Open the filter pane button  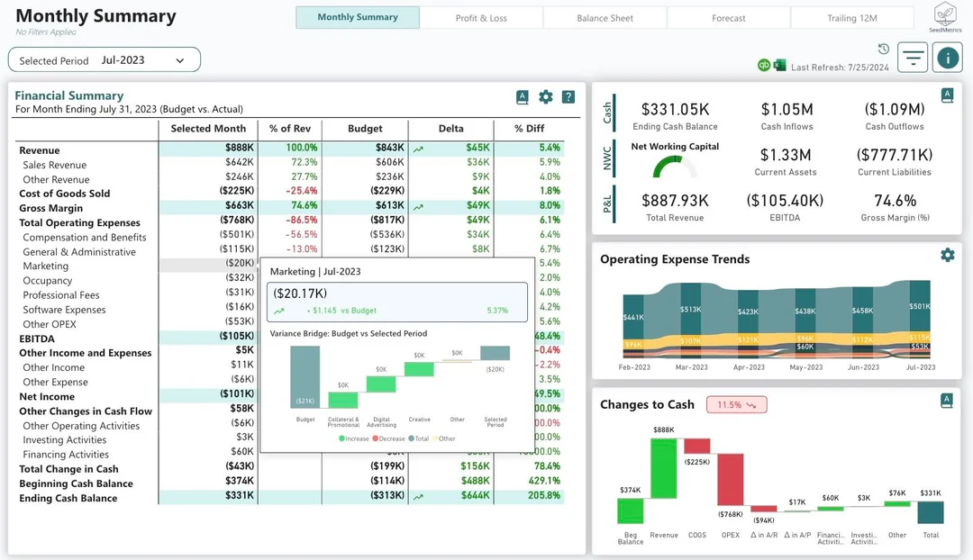pos(913,58)
